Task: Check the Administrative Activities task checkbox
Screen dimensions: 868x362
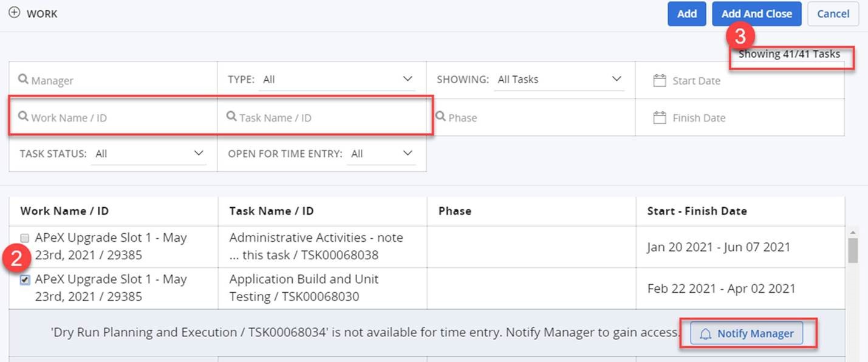Action: [x=25, y=239]
